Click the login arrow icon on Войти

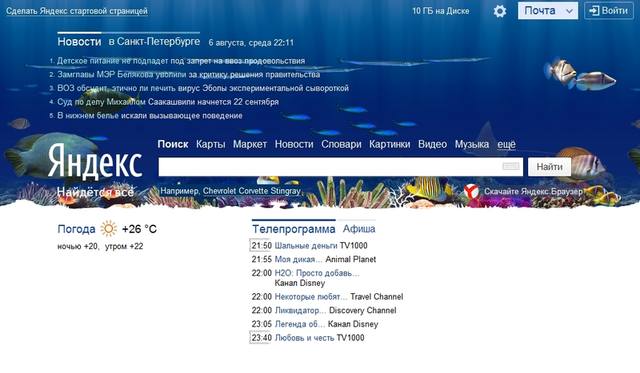[x=594, y=11]
